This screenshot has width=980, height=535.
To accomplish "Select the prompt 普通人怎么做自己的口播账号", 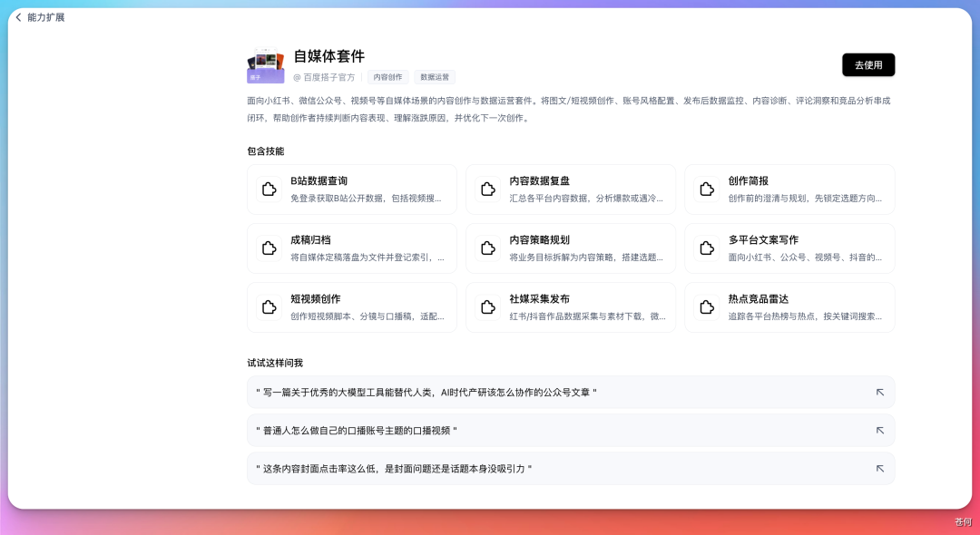I will click(571, 430).
